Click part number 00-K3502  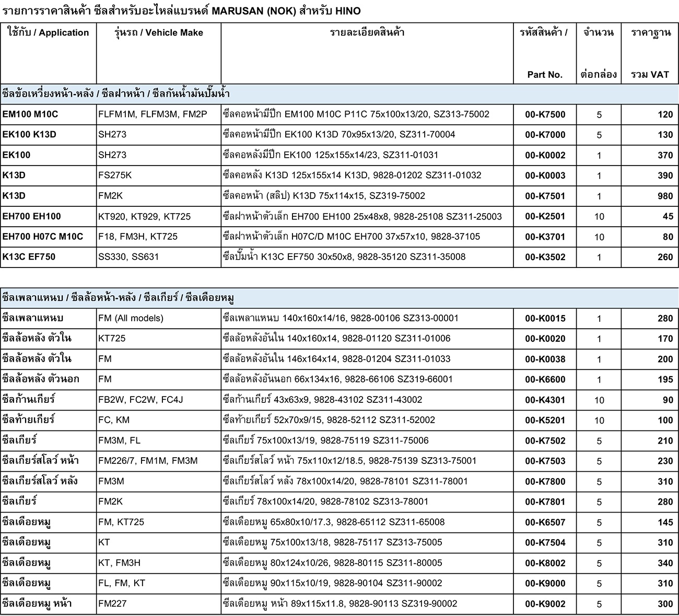(x=545, y=257)
